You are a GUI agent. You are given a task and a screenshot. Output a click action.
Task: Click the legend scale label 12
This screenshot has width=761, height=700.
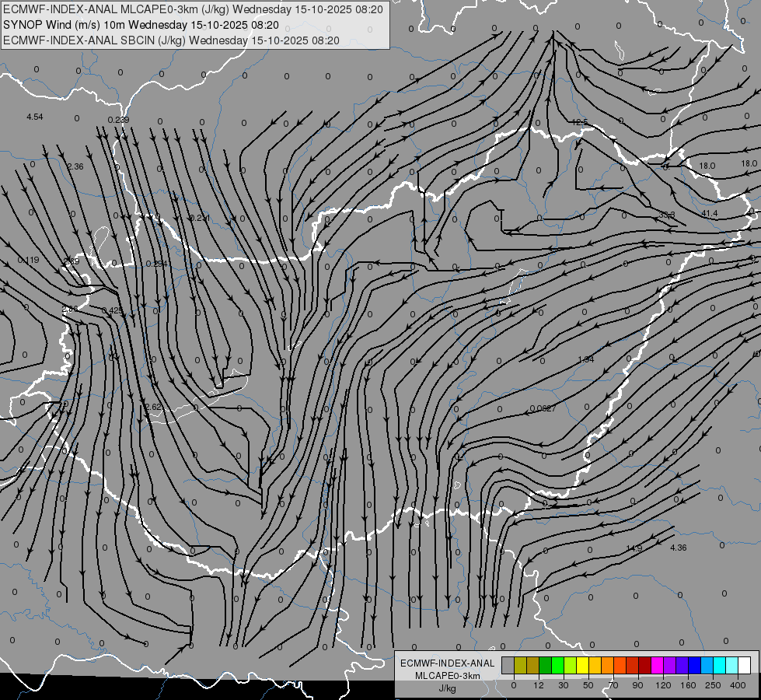click(538, 685)
